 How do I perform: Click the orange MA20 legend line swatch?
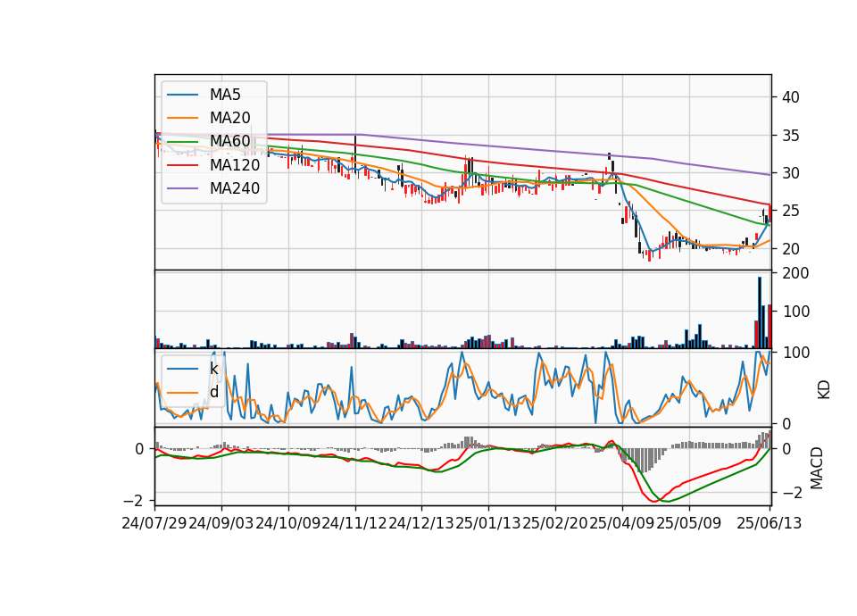pyautogui.click(x=182, y=118)
